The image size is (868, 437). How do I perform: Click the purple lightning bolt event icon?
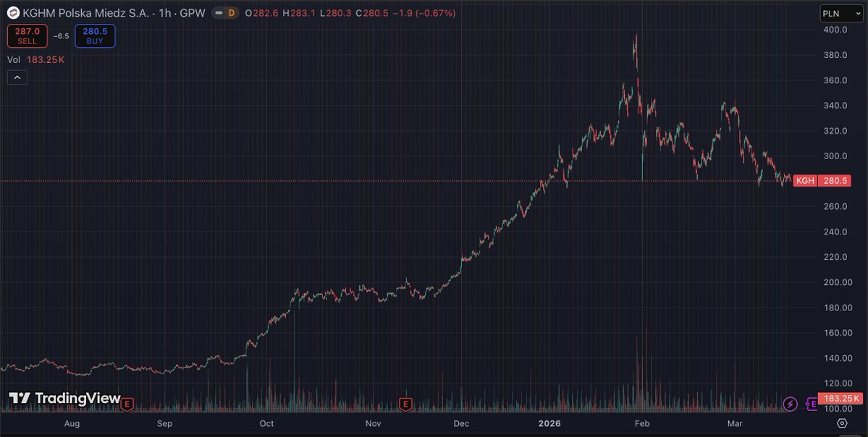click(x=790, y=404)
